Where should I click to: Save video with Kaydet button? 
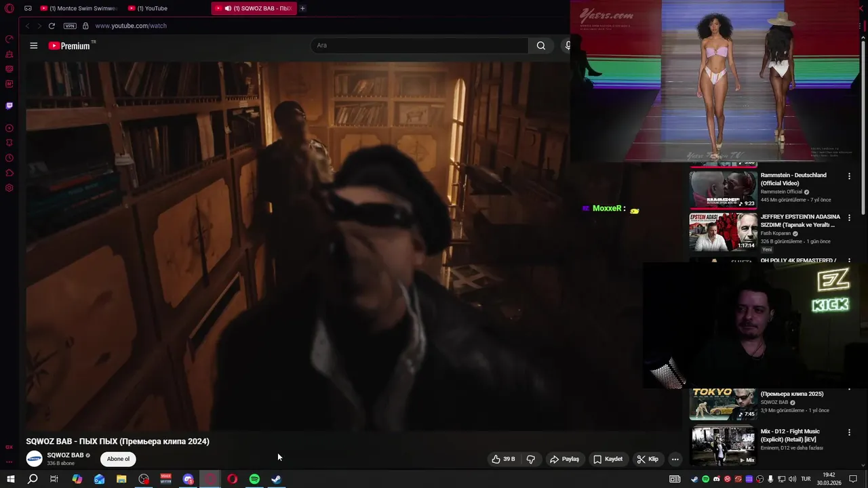point(608,459)
